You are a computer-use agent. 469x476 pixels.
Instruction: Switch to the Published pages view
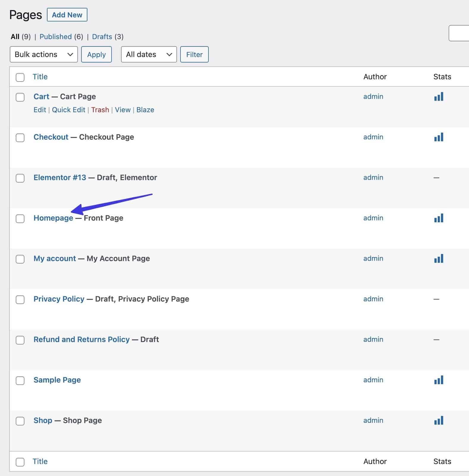click(x=56, y=37)
